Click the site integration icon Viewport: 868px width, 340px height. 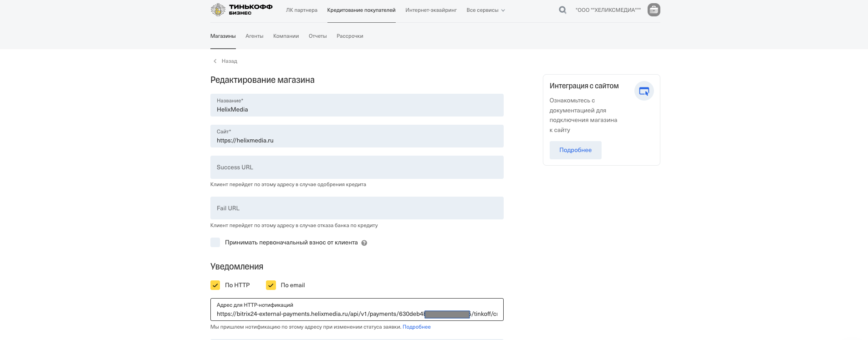643,91
